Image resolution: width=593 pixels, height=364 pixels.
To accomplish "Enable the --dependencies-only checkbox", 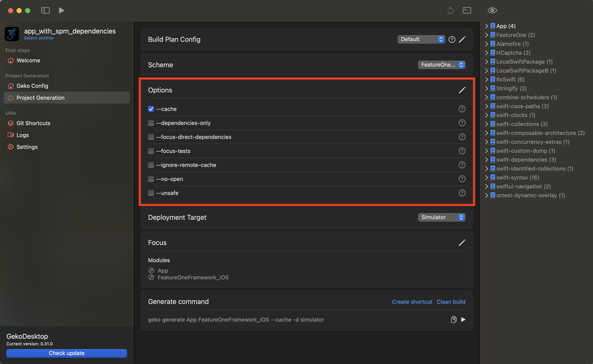I will point(151,123).
